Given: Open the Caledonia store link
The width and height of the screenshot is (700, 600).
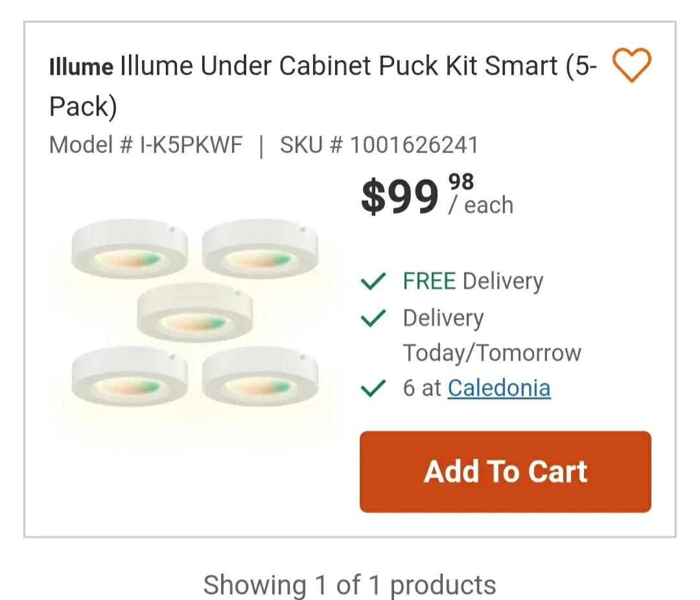Looking at the screenshot, I should click(x=499, y=388).
